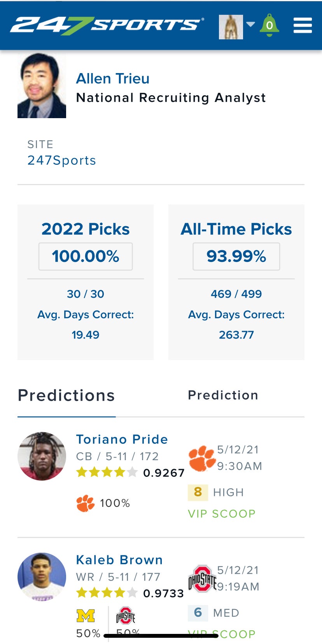The width and height of the screenshot is (322, 644).
Task: Select the Predictions tab
Action: click(x=66, y=396)
